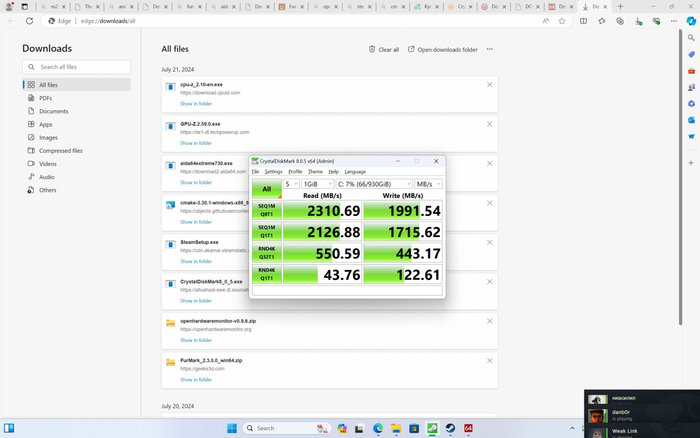Run all benchmarks with the All button
This screenshot has height=438, width=700.
pos(266,189)
